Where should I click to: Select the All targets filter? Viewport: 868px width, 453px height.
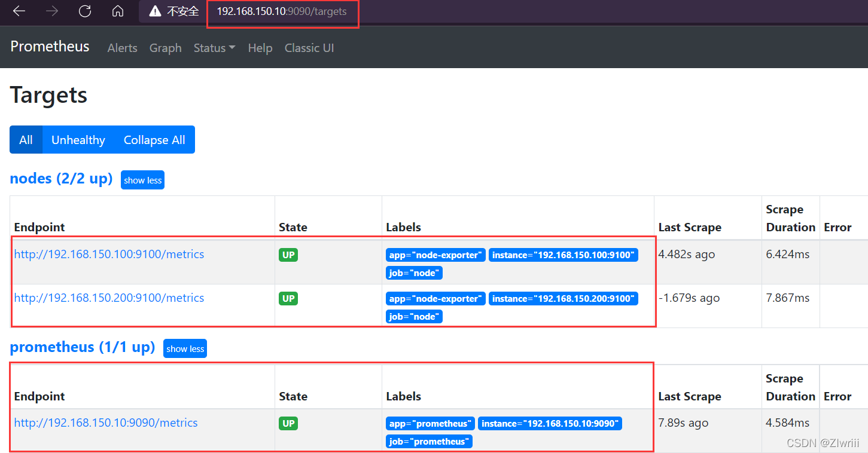(26, 139)
